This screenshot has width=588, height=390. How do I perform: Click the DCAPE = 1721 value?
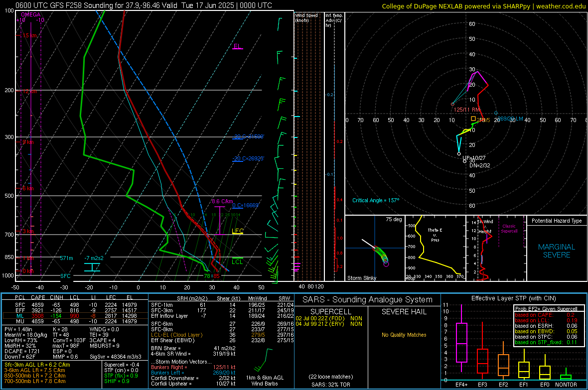tap(22, 351)
